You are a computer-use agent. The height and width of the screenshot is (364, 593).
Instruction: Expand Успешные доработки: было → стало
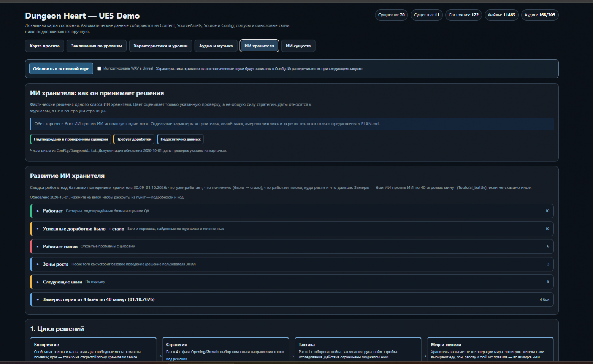click(x=292, y=229)
